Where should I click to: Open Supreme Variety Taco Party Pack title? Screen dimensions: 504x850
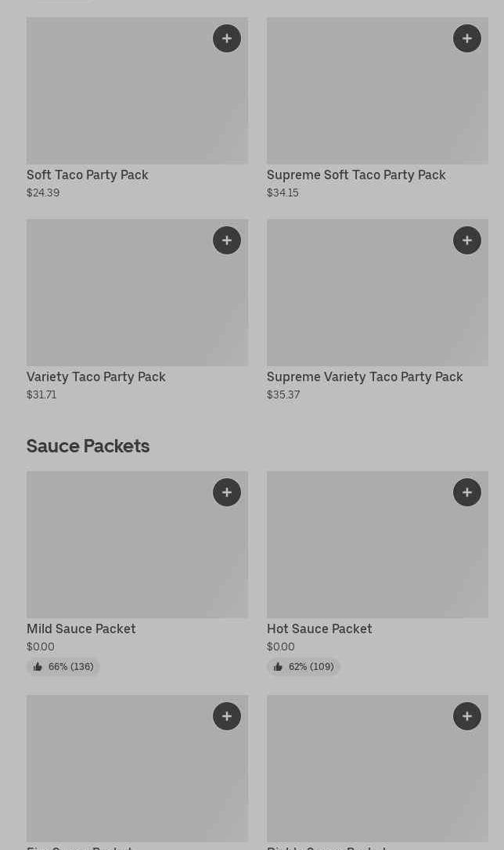coord(365,376)
